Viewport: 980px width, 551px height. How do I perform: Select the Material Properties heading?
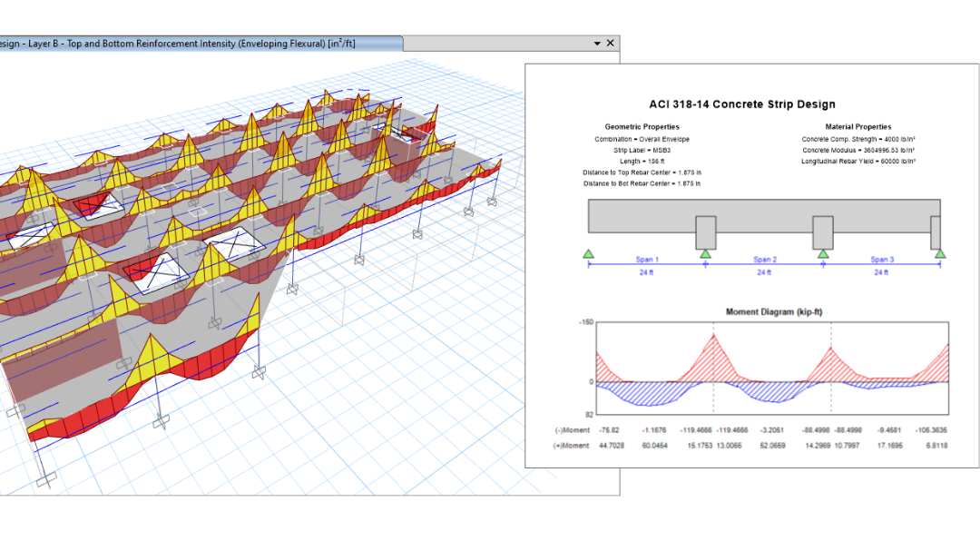pyautogui.click(x=857, y=127)
